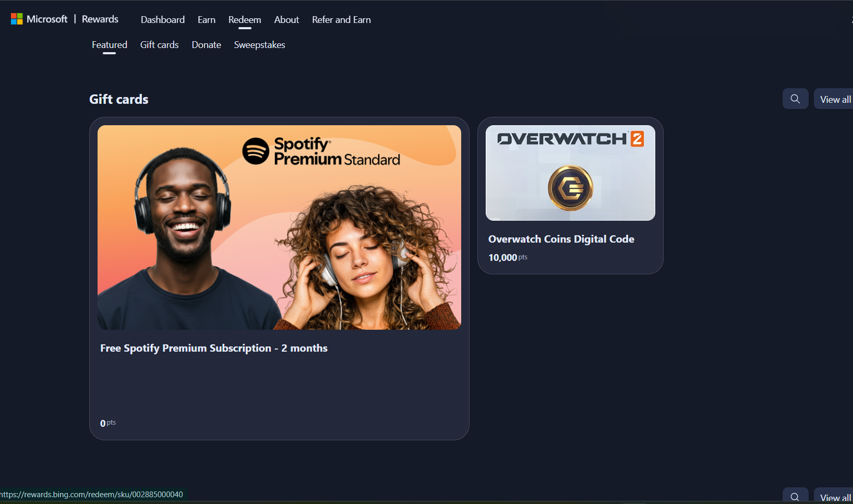Click the Microsoft logo icon

(17, 19)
